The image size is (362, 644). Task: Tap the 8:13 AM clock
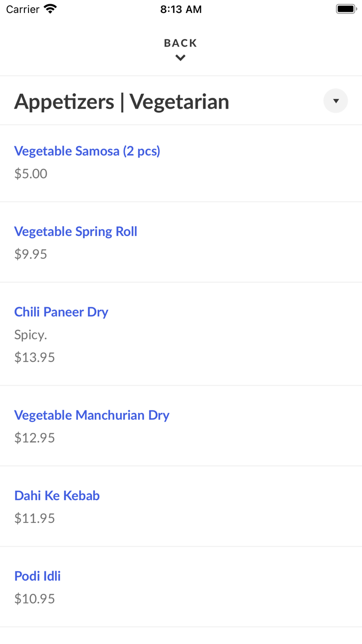pos(181,9)
